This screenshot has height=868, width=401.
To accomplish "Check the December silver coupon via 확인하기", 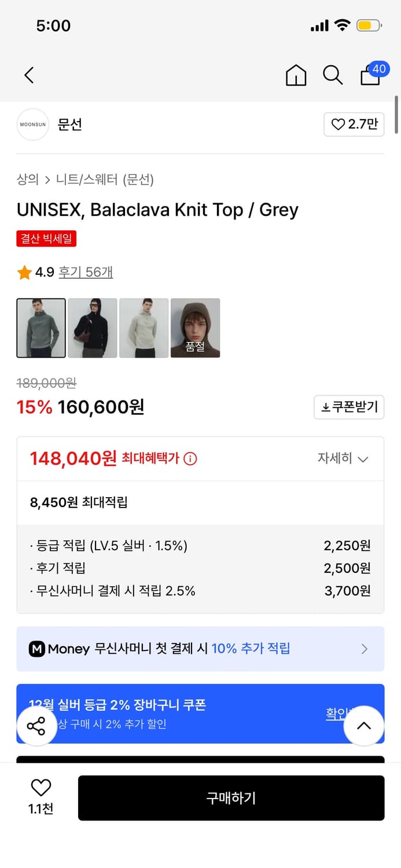I will click(x=340, y=714).
